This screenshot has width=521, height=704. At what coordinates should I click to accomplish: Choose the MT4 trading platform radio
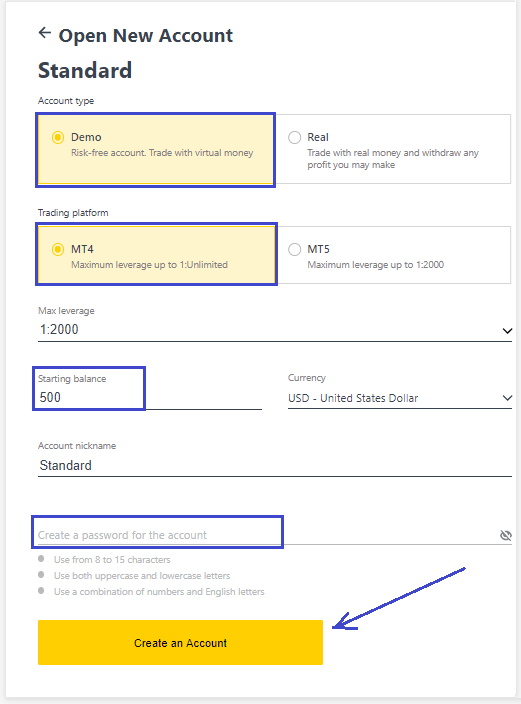(58, 249)
